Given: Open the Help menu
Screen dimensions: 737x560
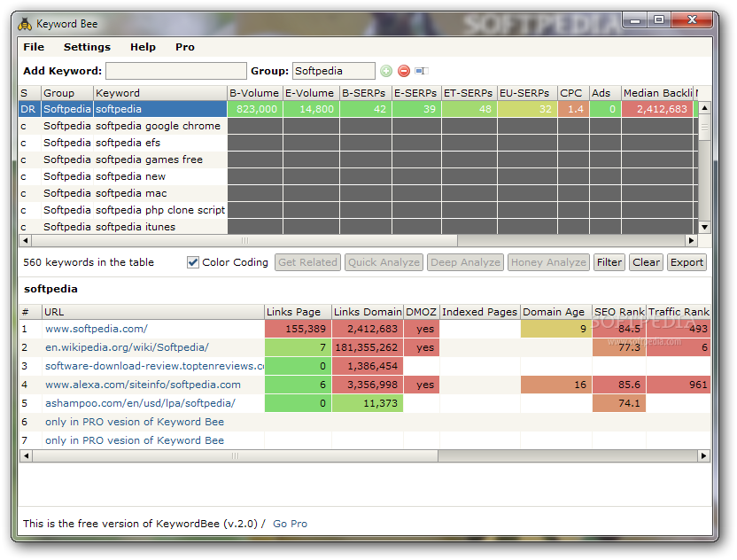Looking at the screenshot, I should click(x=143, y=47).
